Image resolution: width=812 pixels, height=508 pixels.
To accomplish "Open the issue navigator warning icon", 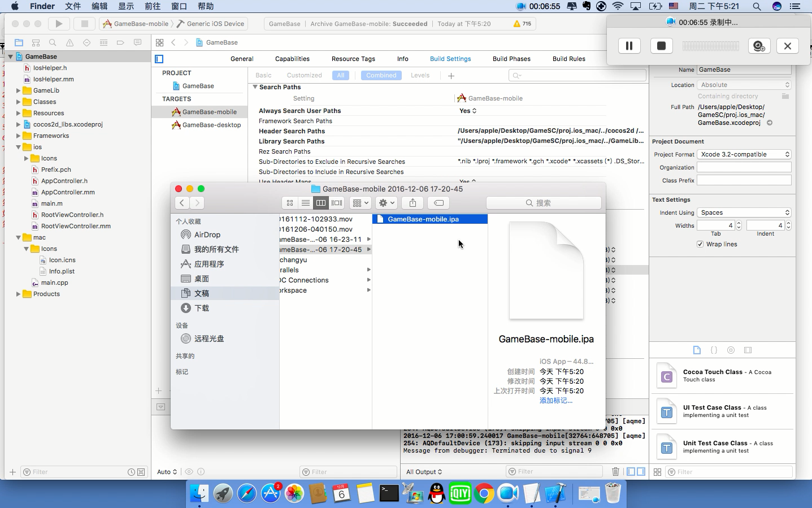I will point(70,42).
